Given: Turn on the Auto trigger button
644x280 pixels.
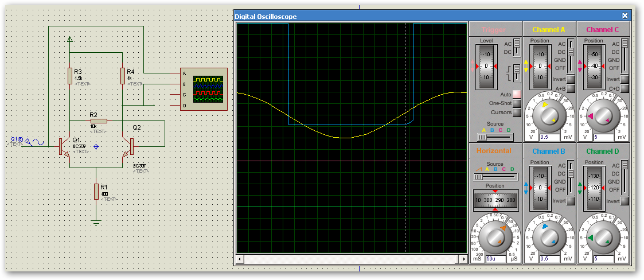Looking at the screenshot, I should 517,94.
